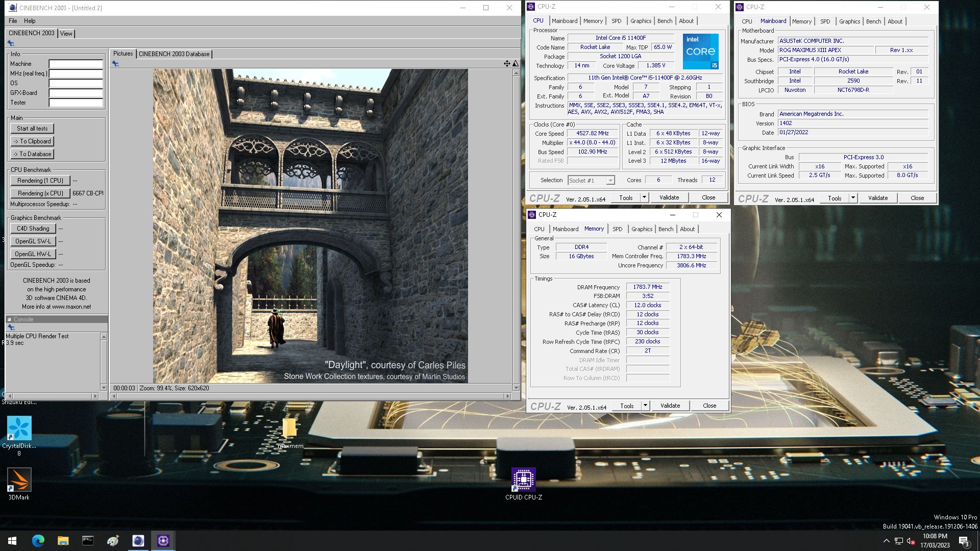The height and width of the screenshot is (551, 980).
Task: Click the OS input field
Action: tap(76, 83)
